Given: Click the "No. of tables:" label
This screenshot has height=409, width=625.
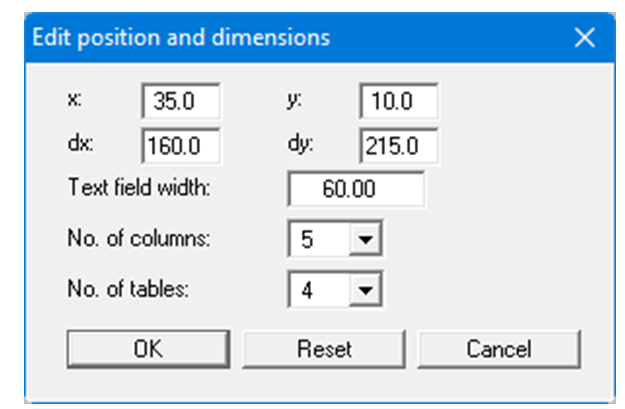Looking at the screenshot, I should coord(128,290).
